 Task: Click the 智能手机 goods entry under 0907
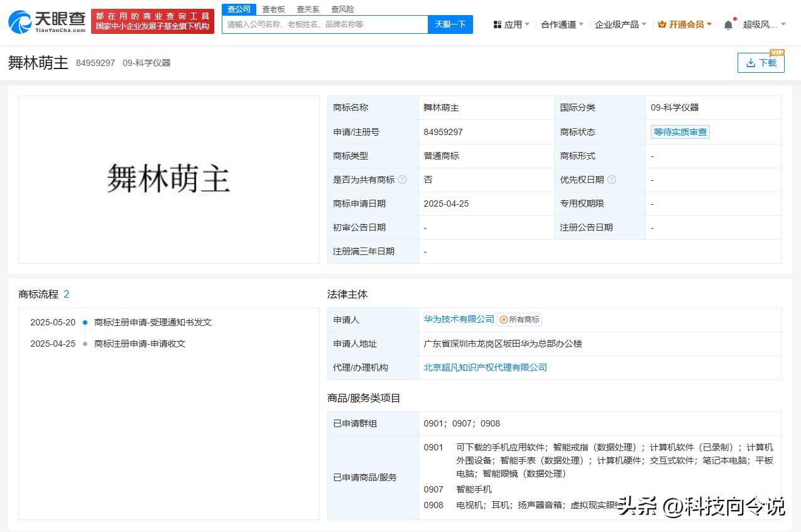coord(474,489)
